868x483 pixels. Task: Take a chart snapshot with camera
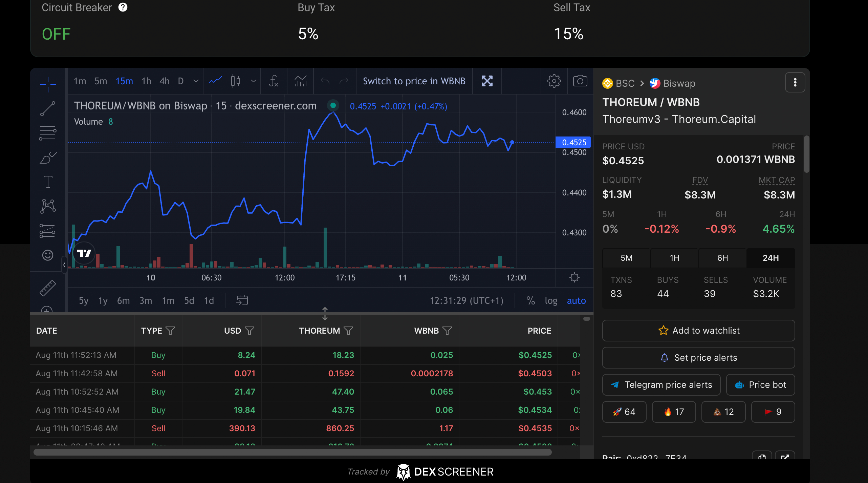(x=580, y=81)
